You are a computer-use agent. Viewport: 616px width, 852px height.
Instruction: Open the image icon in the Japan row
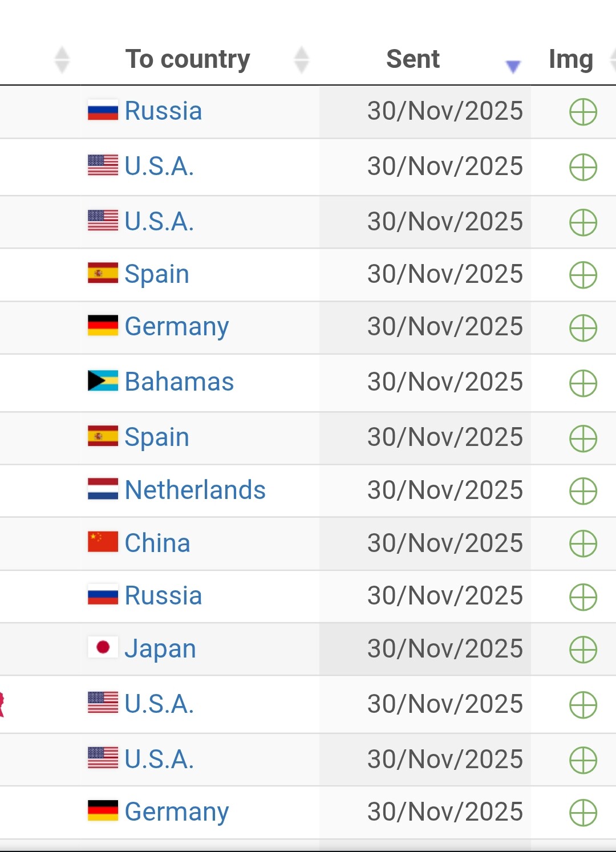pos(583,650)
